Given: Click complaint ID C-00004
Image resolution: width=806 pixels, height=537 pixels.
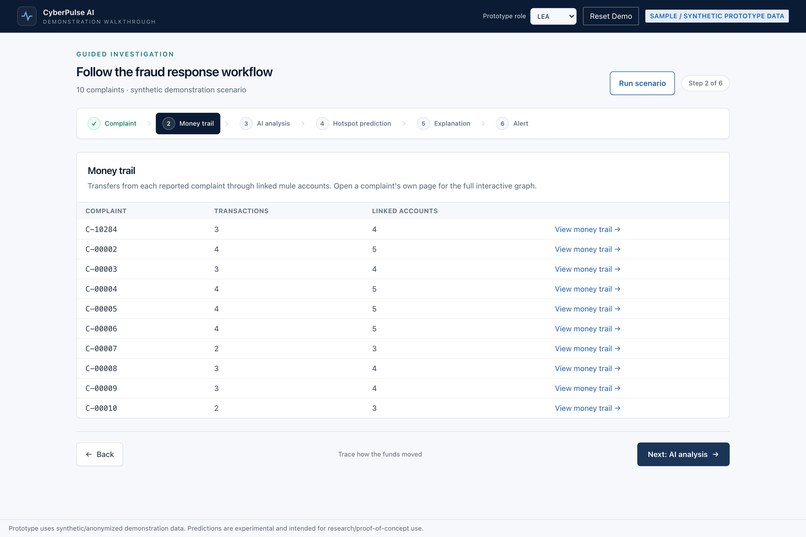Looking at the screenshot, I should pyautogui.click(x=101, y=289).
